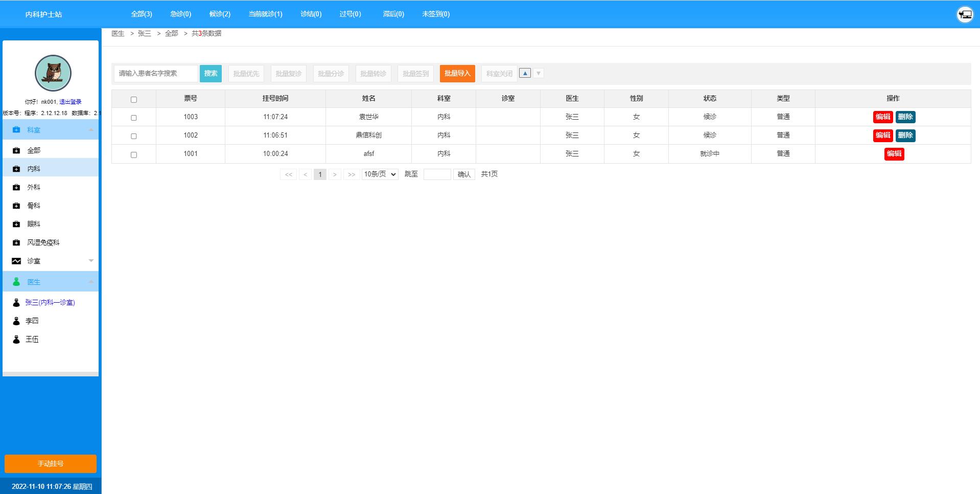Click the chart icon beside 诊室

16,261
